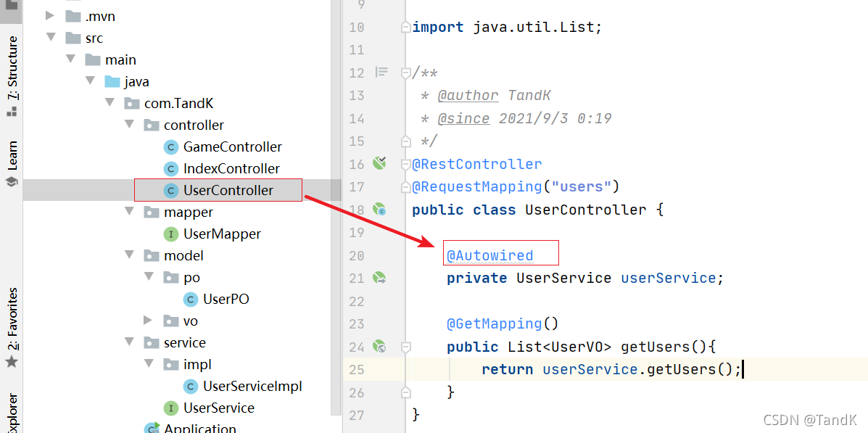The width and height of the screenshot is (868, 433).
Task: Click the @RestController annotation
Action: (x=477, y=164)
